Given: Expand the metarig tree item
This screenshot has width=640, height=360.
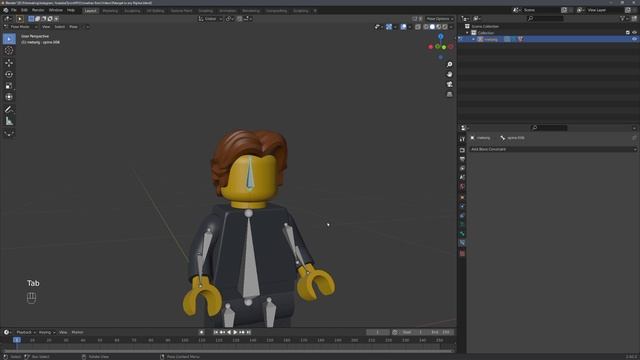Looking at the screenshot, I should (x=473, y=39).
